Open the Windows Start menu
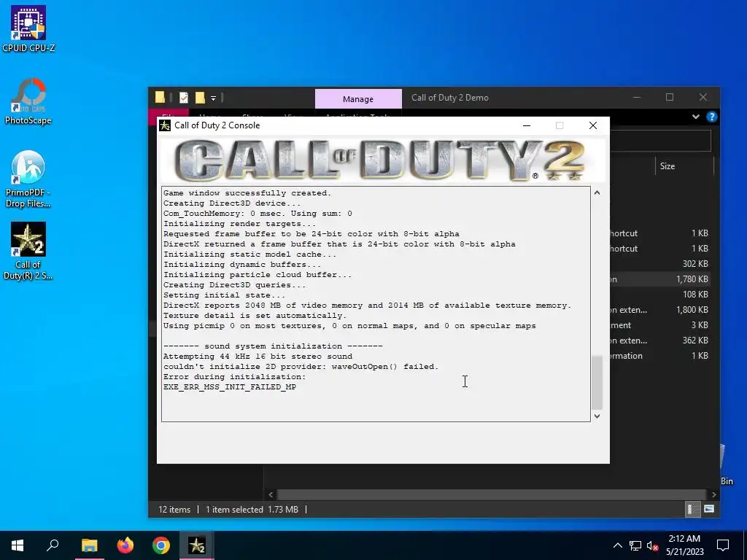Image resolution: width=747 pixels, height=560 pixels. pos(18,545)
